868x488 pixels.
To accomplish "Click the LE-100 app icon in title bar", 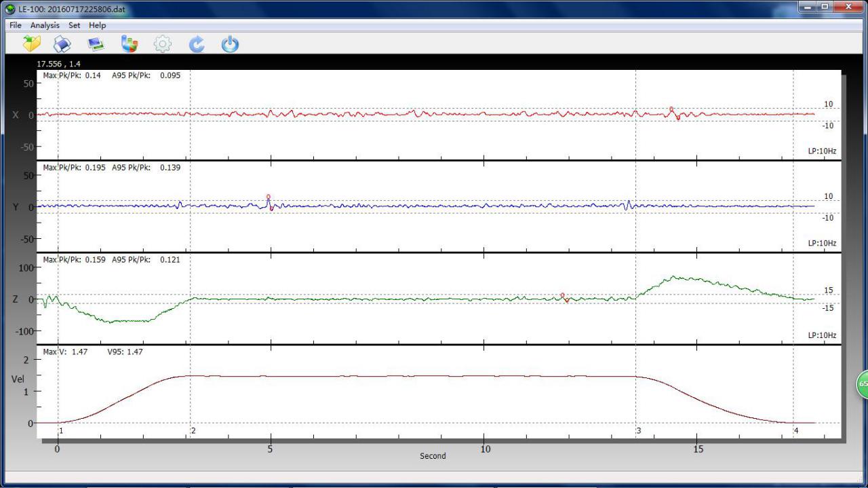I will (10, 10).
